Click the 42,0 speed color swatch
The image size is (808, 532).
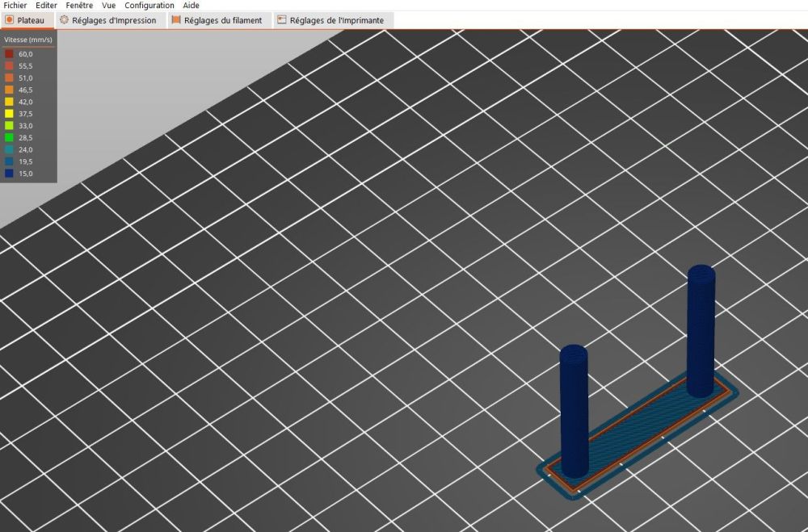(9, 102)
